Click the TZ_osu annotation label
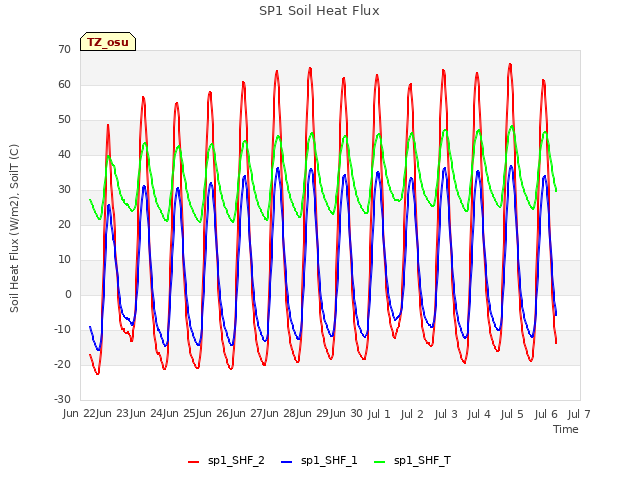The image size is (640, 480). pyautogui.click(x=108, y=42)
